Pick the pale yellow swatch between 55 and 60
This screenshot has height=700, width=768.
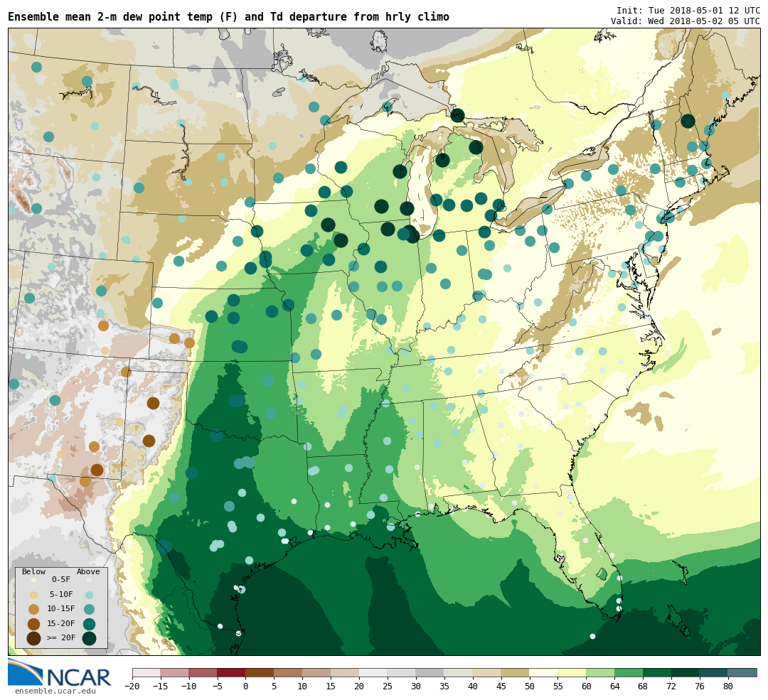(x=572, y=672)
